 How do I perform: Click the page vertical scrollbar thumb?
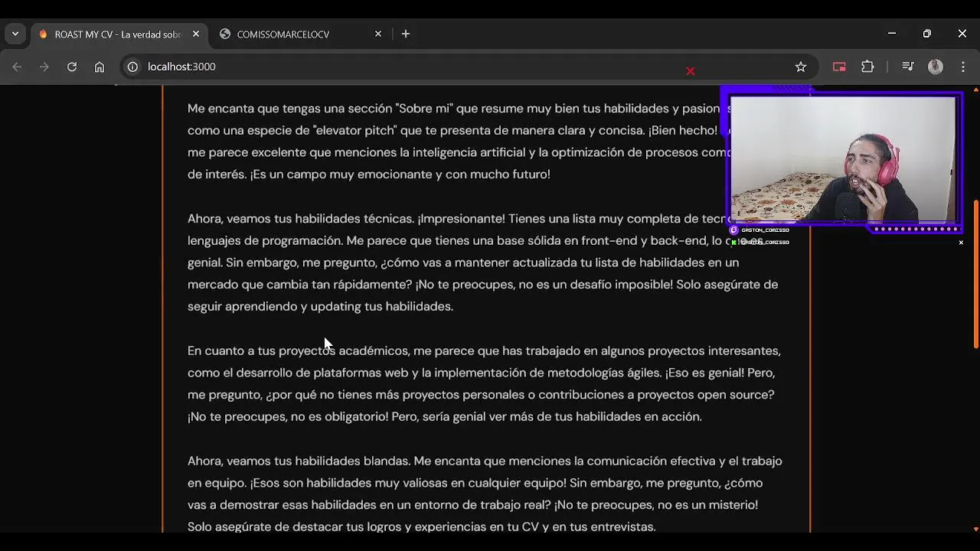pos(975,274)
